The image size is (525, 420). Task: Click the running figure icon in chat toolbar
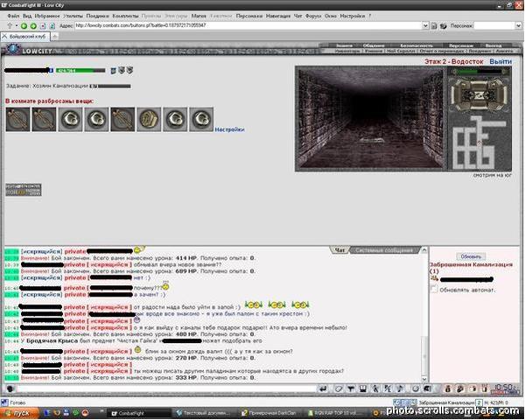[x=375, y=388]
